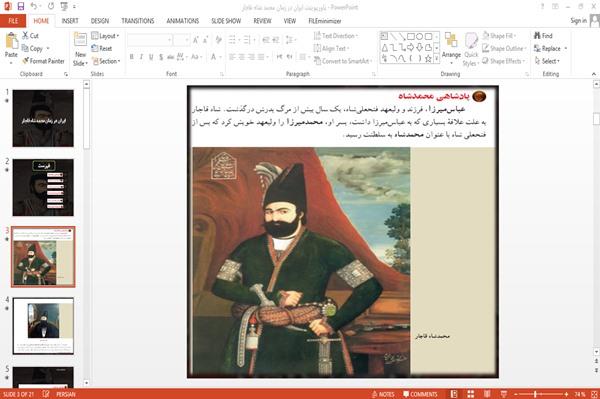The image size is (600, 399).
Task: Open Quick Styles gallery button
Action: tap(471, 50)
